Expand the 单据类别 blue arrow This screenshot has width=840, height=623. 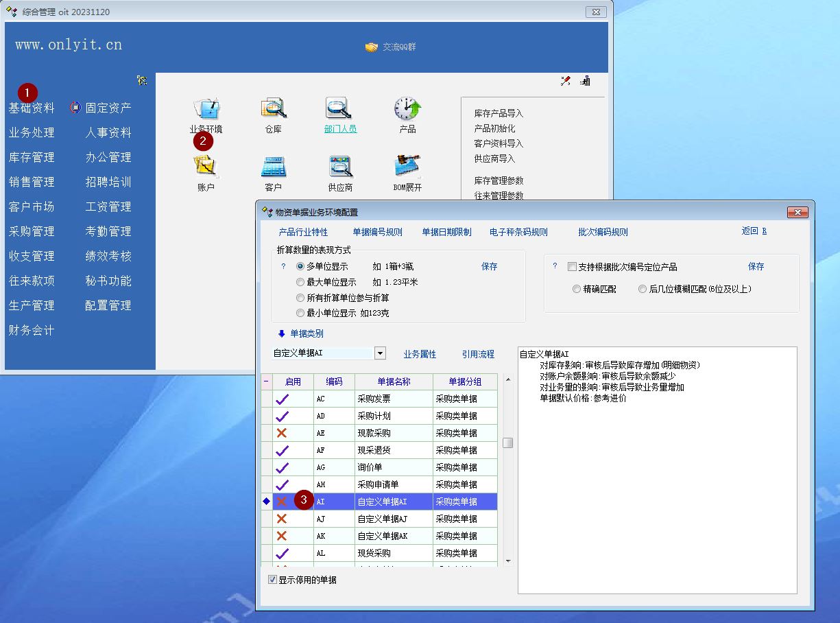[x=281, y=334]
